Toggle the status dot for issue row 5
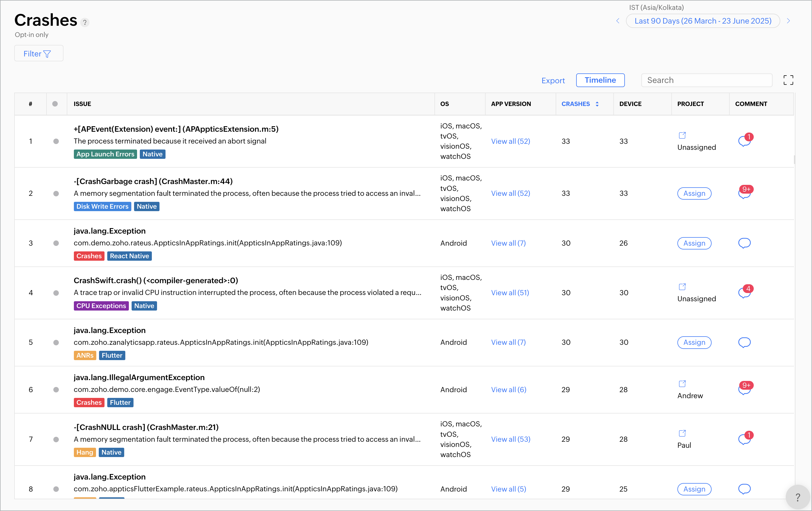Screen dimensions: 812x511 56,343
